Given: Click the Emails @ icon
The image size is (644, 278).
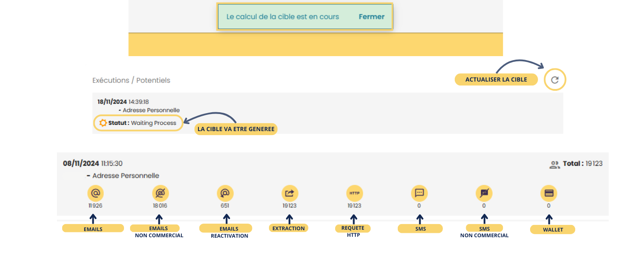Looking at the screenshot, I should pyautogui.click(x=95, y=193).
